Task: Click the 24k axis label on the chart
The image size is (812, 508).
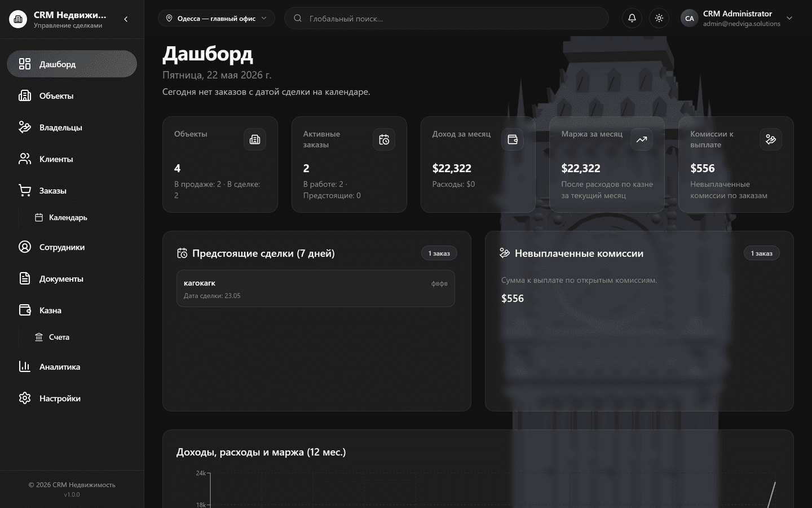Action: [201, 473]
